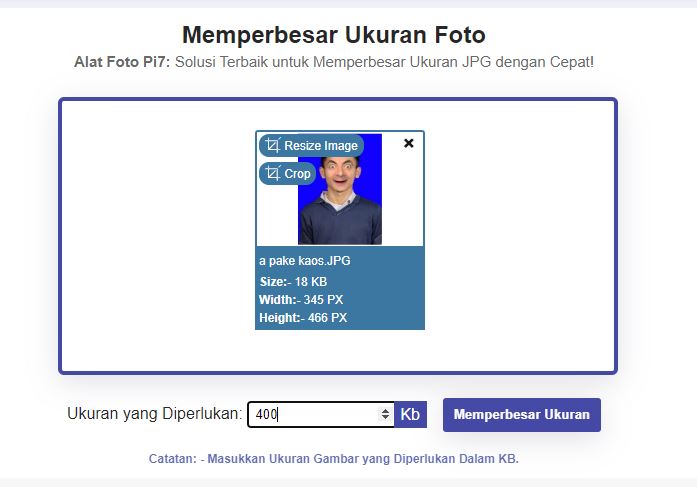Click the icon on the Crop button
Screen dimensions: 697x487
pos(273,174)
